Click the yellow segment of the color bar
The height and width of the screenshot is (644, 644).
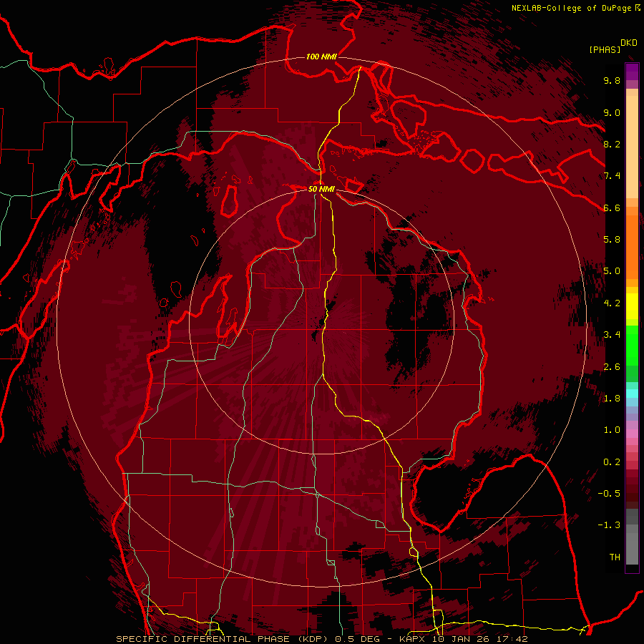tap(632, 306)
